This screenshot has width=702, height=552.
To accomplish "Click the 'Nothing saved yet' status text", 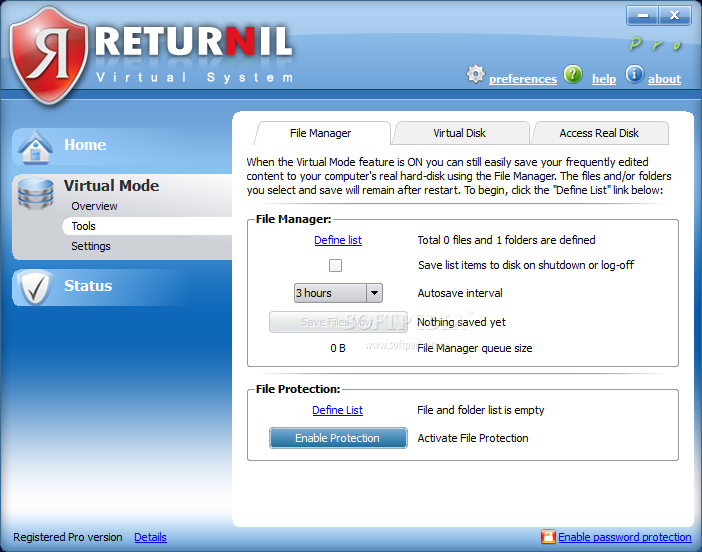I will [x=462, y=322].
